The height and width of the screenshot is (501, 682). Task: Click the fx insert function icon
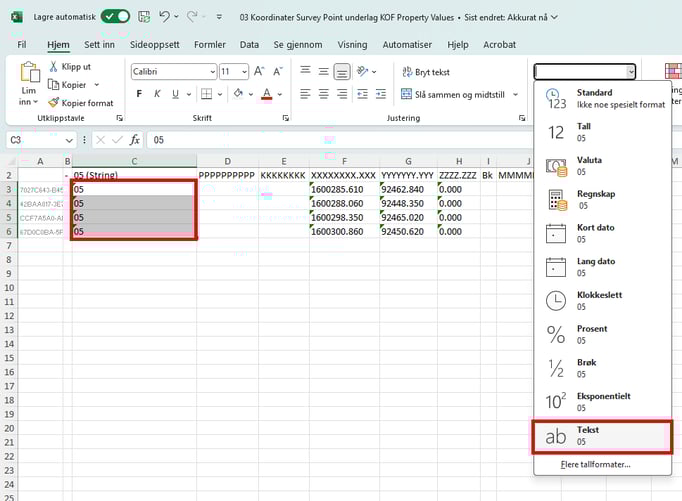pos(135,140)
